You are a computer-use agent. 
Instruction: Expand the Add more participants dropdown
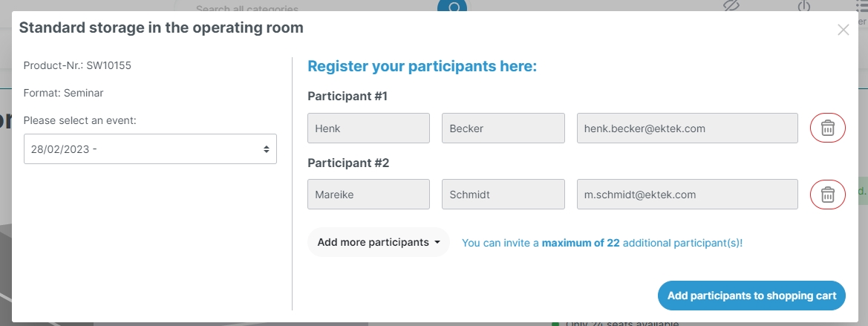pyautogui.click(x=379, y=242)
